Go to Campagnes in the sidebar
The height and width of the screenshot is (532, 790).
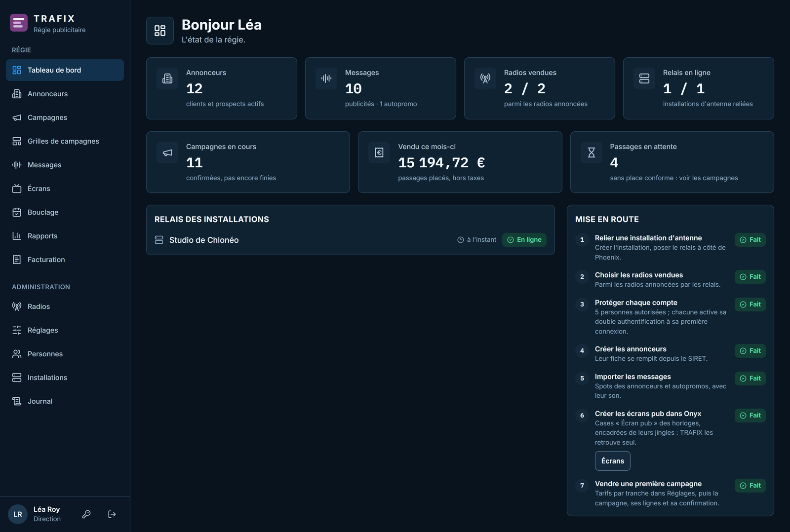click(x=65, y=117)
